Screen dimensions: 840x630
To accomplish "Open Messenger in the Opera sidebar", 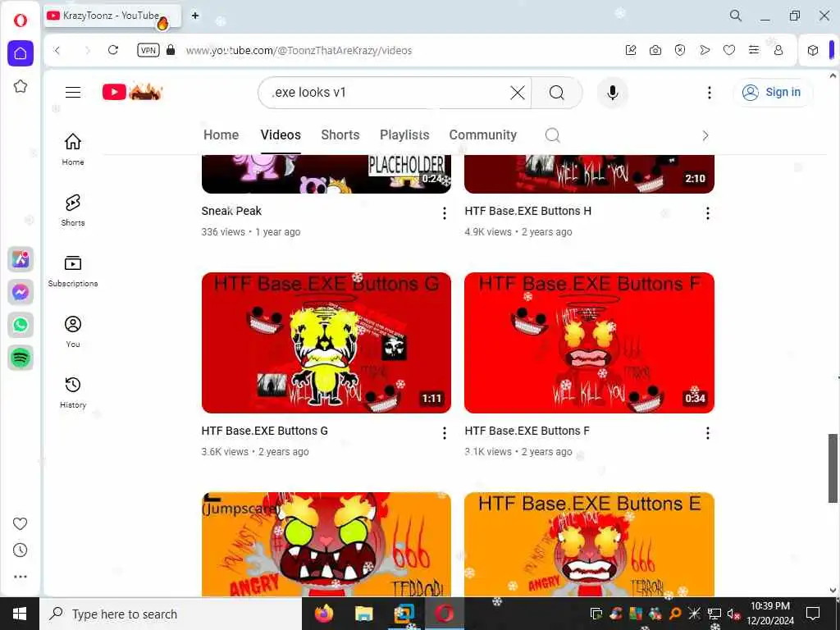I will coord(21,292).
